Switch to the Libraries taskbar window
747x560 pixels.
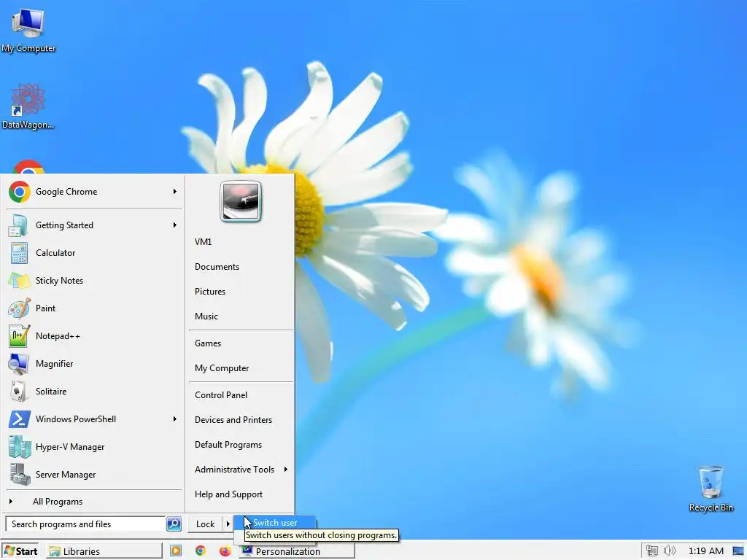[x=104, y=551]
